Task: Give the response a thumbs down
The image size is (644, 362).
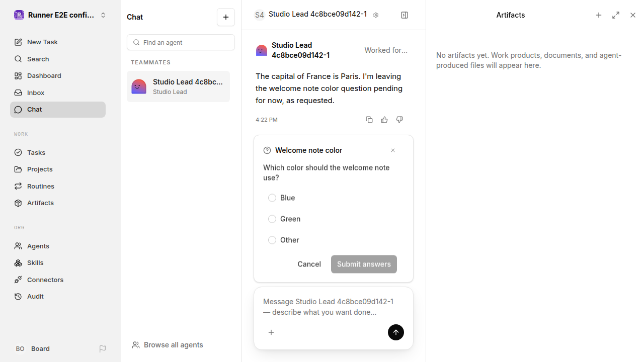Action: coord(399,120)
